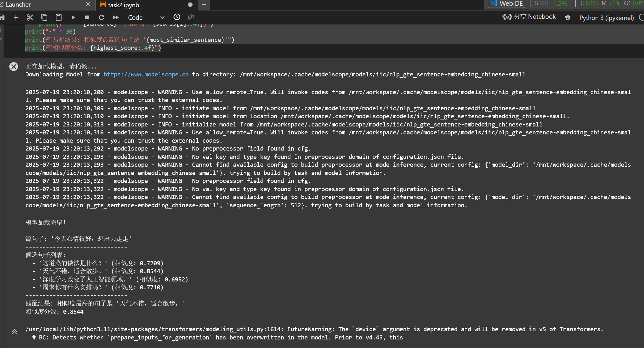
Task: Open the modelscope.cn link in output
Action: (146, 74)
